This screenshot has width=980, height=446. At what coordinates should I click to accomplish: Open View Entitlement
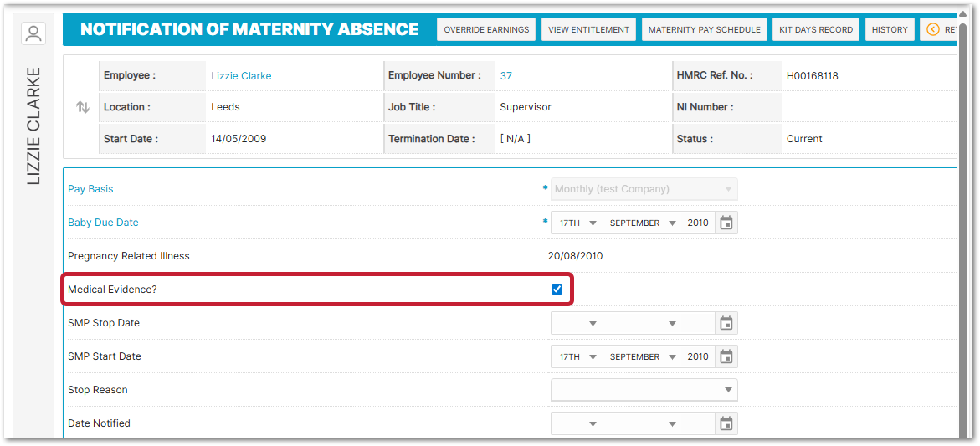pyautogui.click(x=588, y=30)
